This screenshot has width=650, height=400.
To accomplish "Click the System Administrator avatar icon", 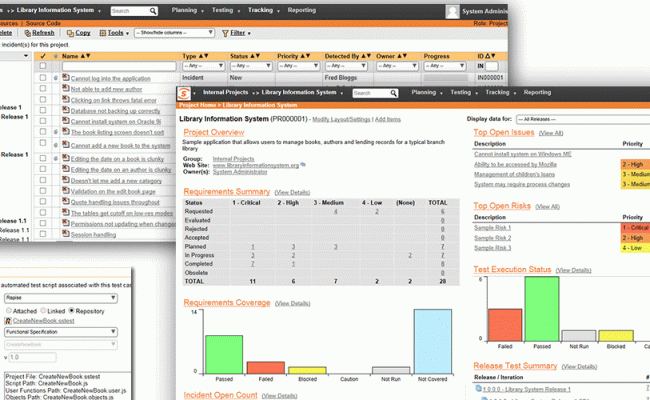I will pyautogui.click(x=452, y=11).
